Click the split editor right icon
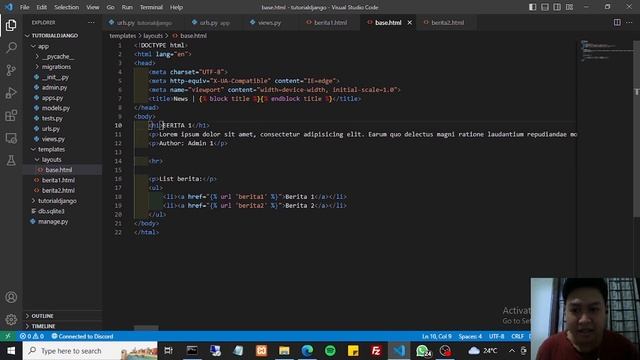The image size is (640, 360). (617, 22)
